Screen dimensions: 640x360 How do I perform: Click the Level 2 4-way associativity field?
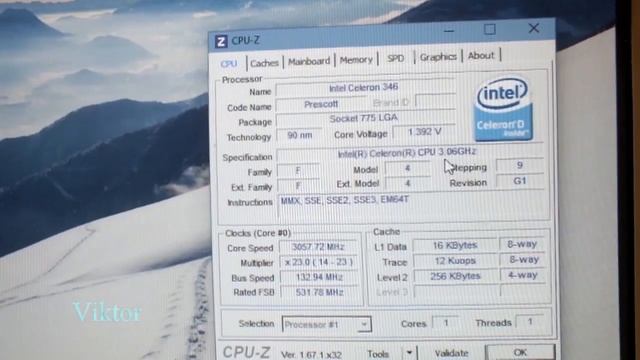(x=522, y=275)
